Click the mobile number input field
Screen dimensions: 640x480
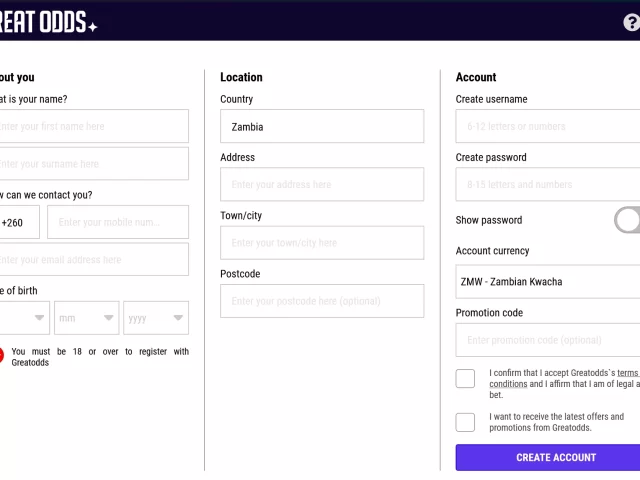(118, 222)
